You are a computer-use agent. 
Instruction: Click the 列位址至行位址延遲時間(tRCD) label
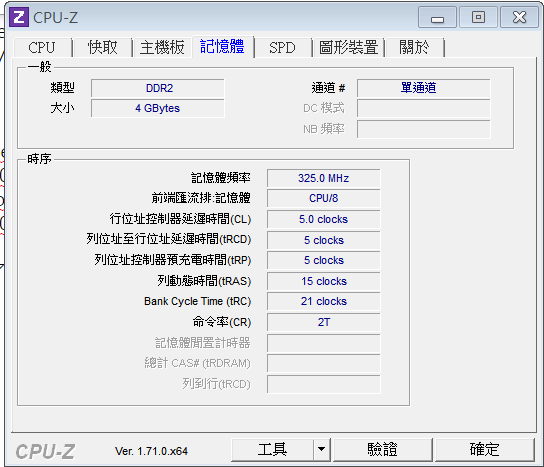coord(169,239)
